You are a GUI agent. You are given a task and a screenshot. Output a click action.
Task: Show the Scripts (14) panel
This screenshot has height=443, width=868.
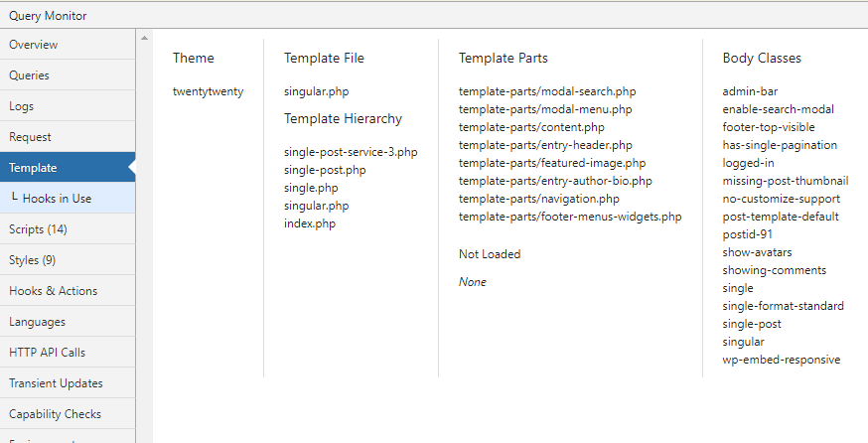click(x=68, y=229)
